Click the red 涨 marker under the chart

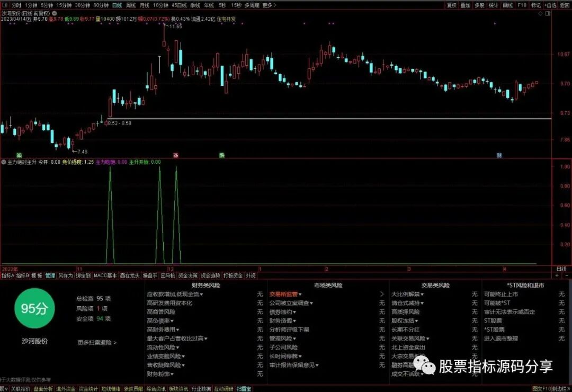tap(176, 156)
